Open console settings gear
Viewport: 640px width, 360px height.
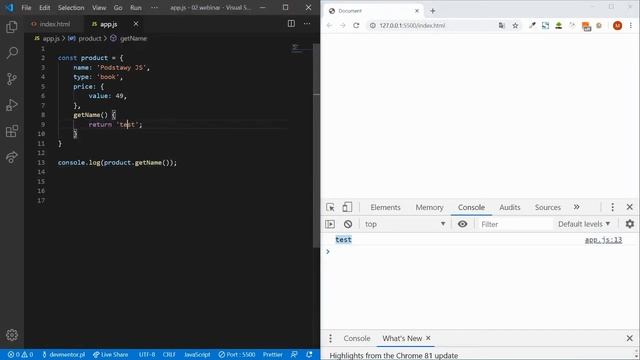pyautogui.click(x=630, y=224)
